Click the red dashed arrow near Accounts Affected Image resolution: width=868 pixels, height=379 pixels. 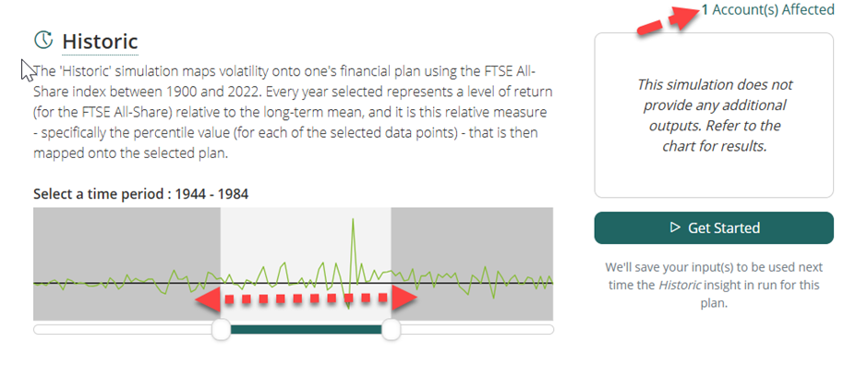pos(667,19)
